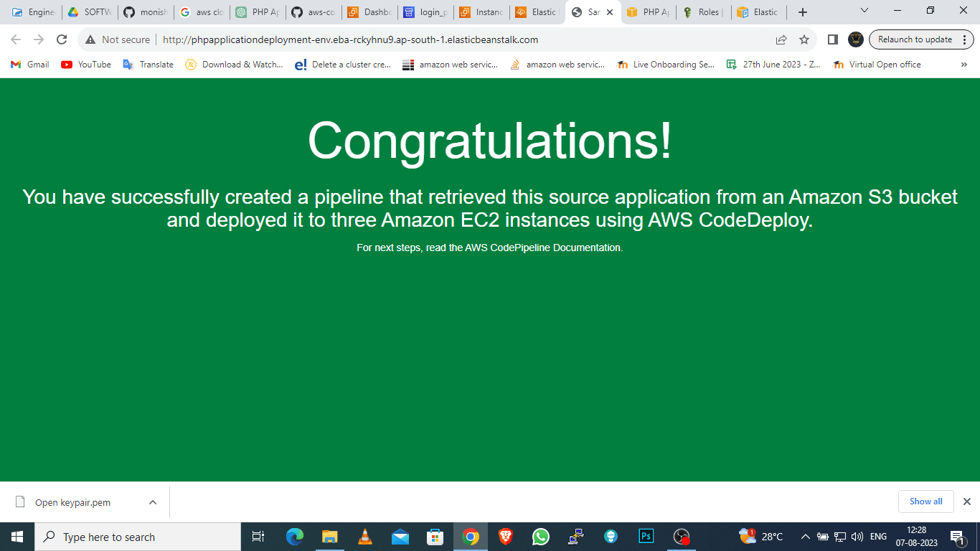Switch to the Engine tab
Image resolution: width=980 pixels, height=551 pixels.
click(34, 12)
